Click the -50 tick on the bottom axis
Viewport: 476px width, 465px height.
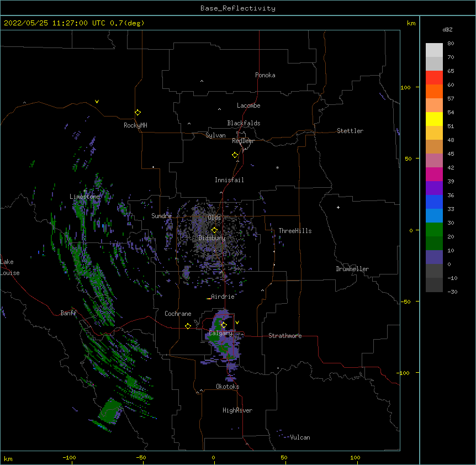pos(141,457)
